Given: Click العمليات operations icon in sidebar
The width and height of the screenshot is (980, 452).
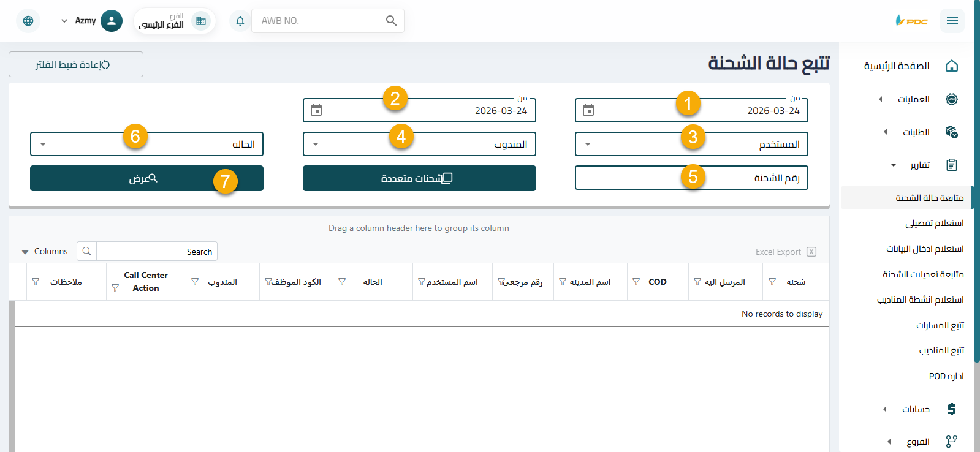Looking at the screenshot, I should click(952, 99).
